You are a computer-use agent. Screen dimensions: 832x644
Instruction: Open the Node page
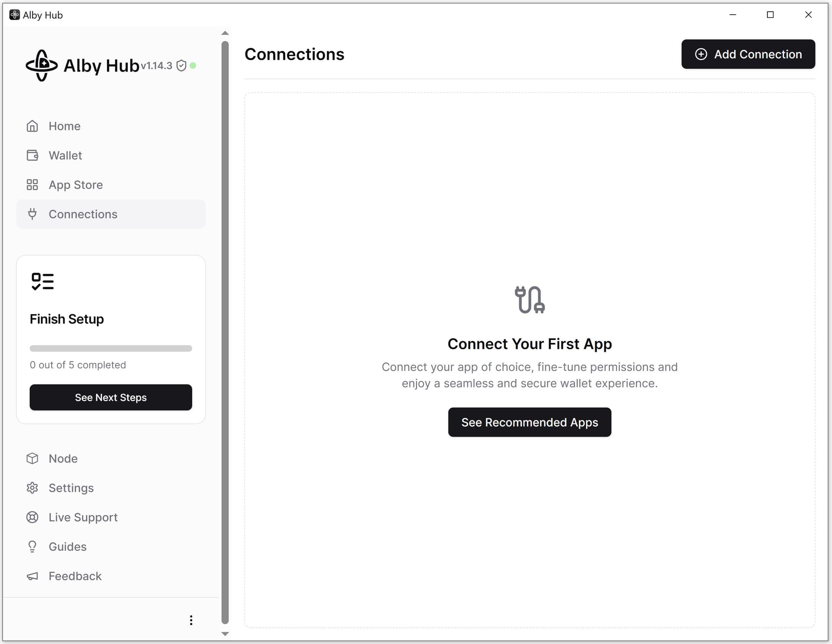[111, 459]
